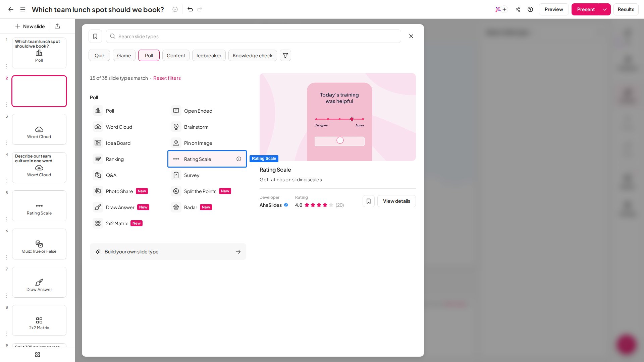Select the Word Cloud slide type

tap(129, 127)
